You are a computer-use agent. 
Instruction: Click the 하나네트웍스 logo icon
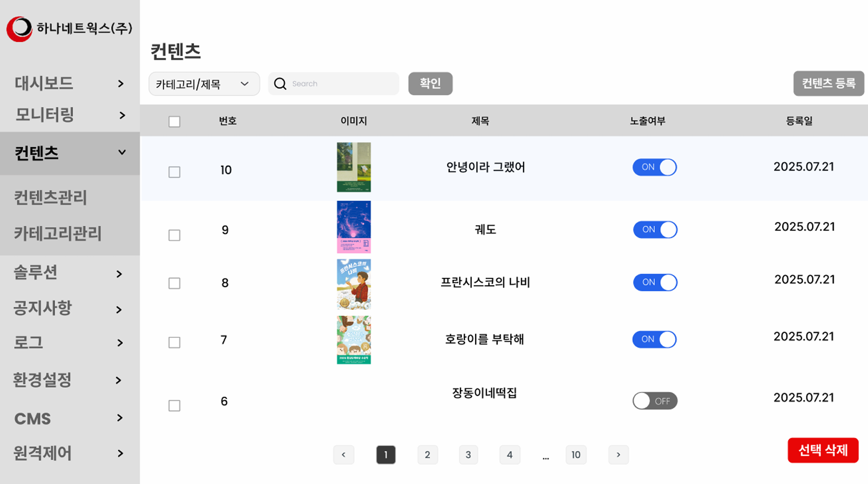pyautogui.click(x=19, y=29)
